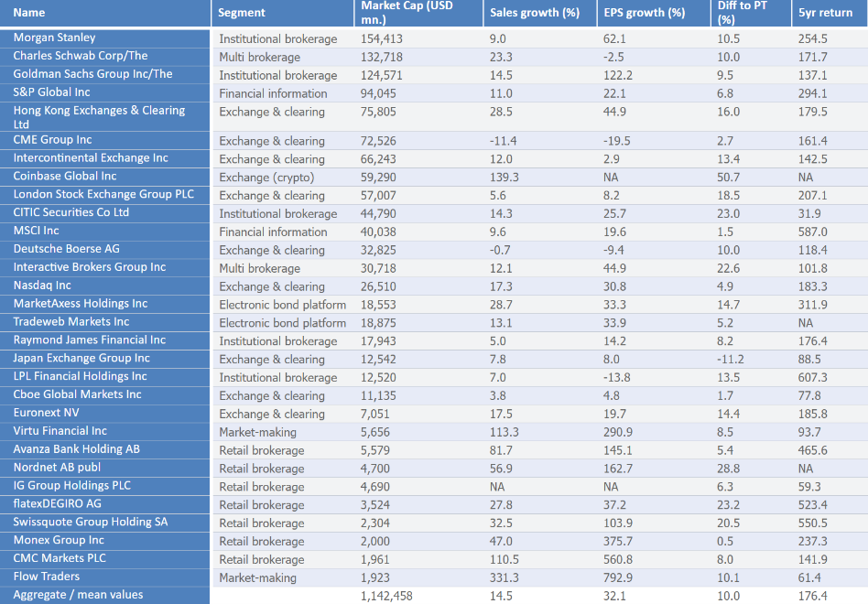Click Swissquote's 5yr return 550.5
This screenshot has height=604, width=868.
[813, 523]
